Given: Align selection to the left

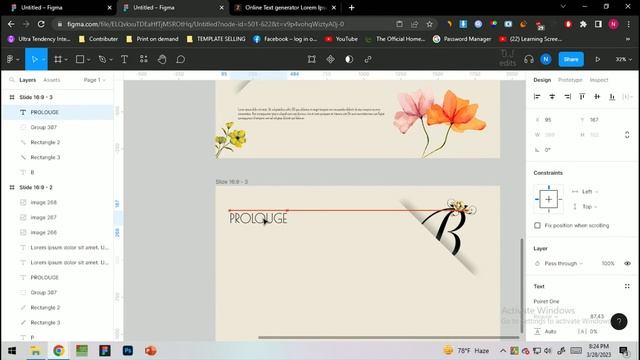Looking at the screenshot, I should click(537, 97).
